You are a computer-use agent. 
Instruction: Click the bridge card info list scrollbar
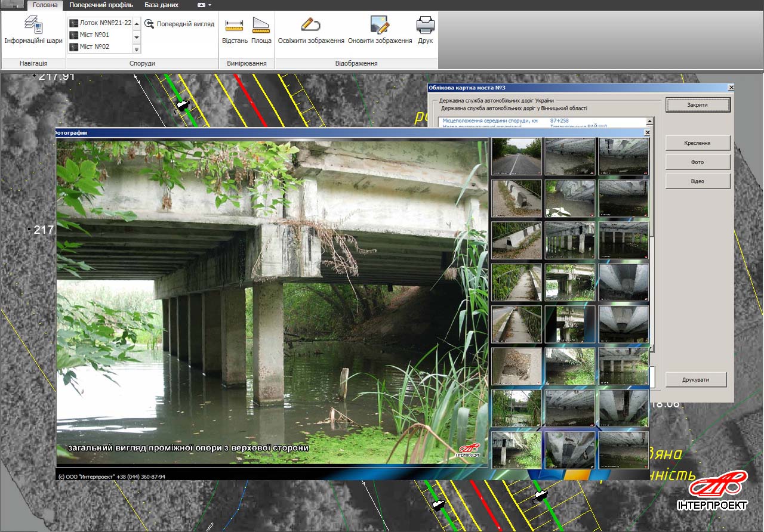(x=651, y=234)
